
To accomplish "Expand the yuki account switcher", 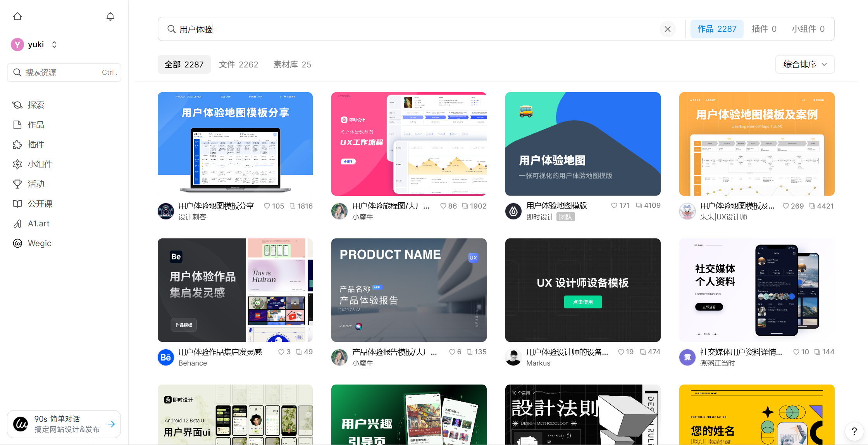I will tap(54, 45).
